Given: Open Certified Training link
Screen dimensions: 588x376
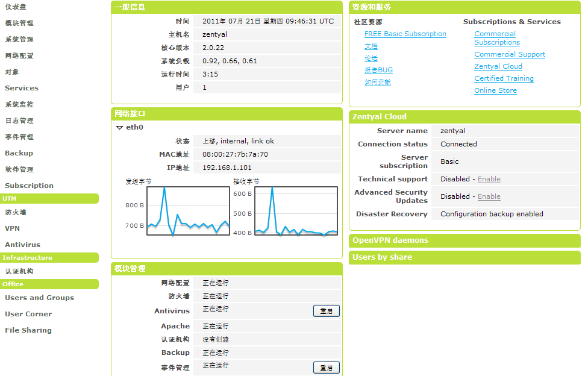Looking at the screenshot, I should (504, 78).
